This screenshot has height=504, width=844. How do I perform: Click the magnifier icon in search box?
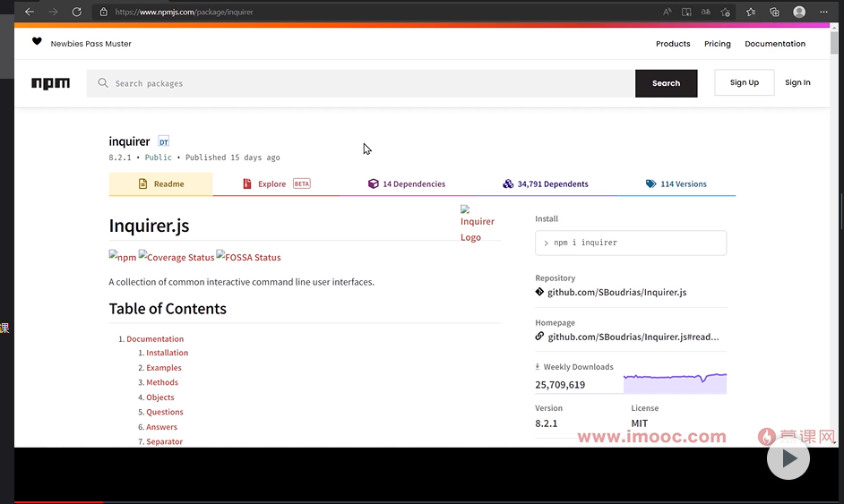103,83
